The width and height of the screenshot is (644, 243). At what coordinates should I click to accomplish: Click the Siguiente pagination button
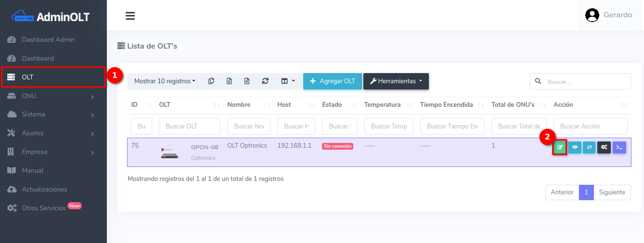612,192
